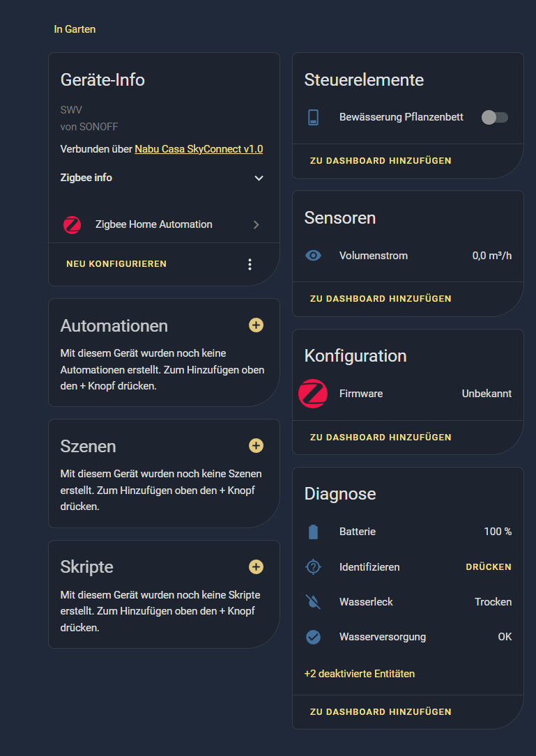Open the In Garten area link

point(75,29)
